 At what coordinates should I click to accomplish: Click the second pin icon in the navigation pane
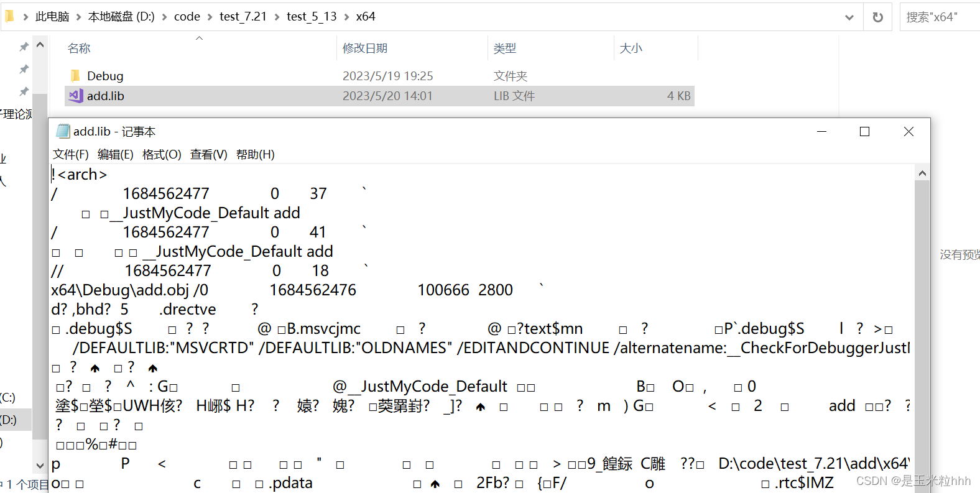point(24,69)
